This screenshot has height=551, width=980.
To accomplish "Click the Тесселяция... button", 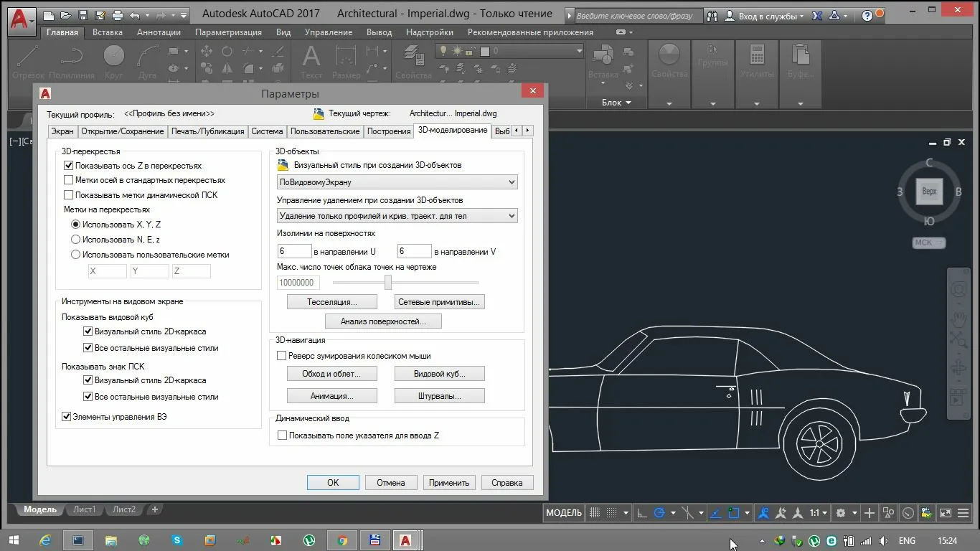I will tap(331, 302).
